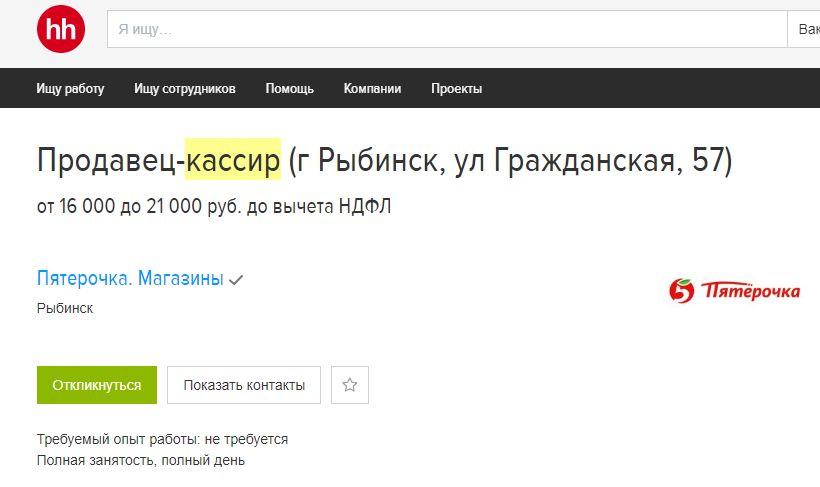Click the 'Рыбинск' location text under company
820x487 pixels.
(65, 308)
